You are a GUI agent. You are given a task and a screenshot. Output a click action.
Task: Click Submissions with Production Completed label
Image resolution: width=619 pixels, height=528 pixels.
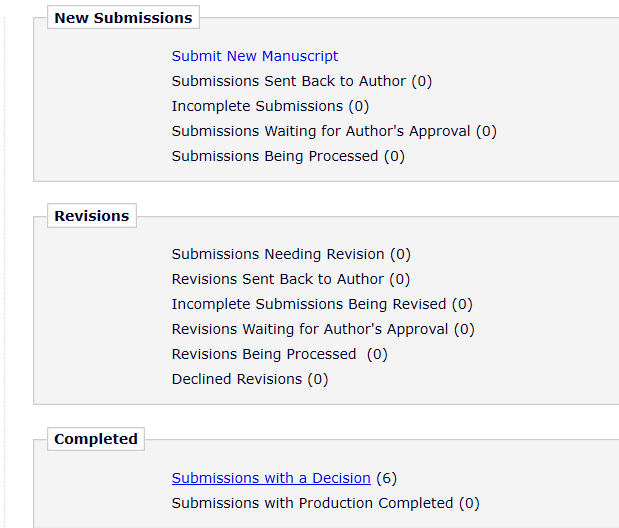point(312,503)
